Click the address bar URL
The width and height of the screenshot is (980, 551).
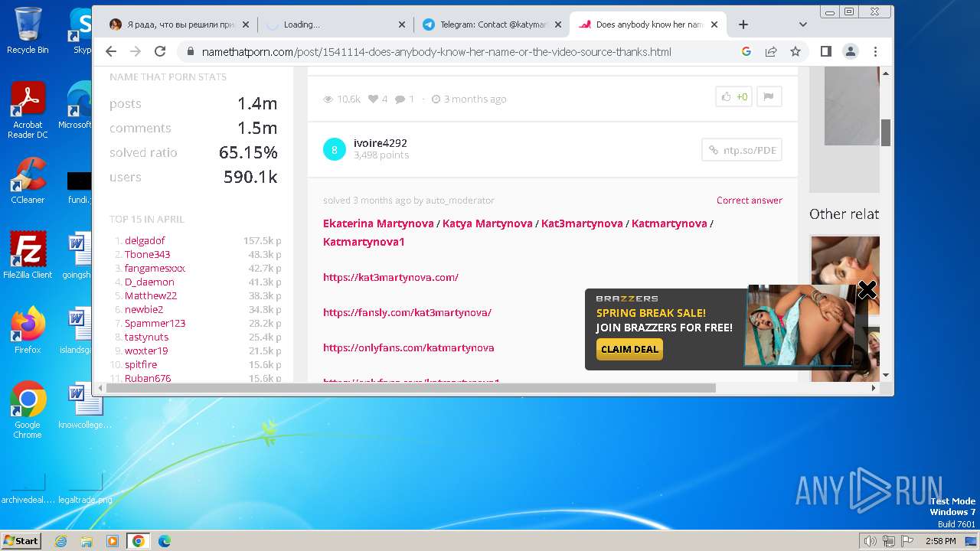click(x=436, y=52)
